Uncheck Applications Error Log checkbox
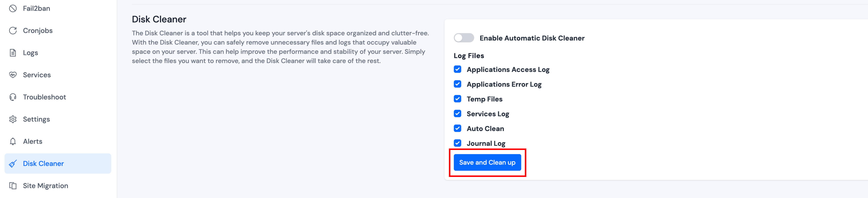 [x=457, y=84]
